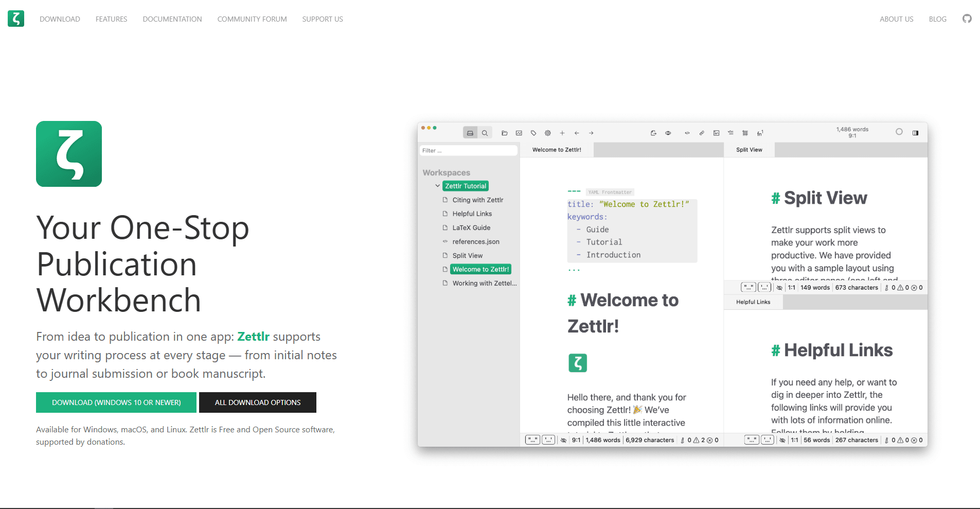This screenshot has width=980, height=509.
Task: Start the pomodoro timer circle icon
Action: pos(899,132)
